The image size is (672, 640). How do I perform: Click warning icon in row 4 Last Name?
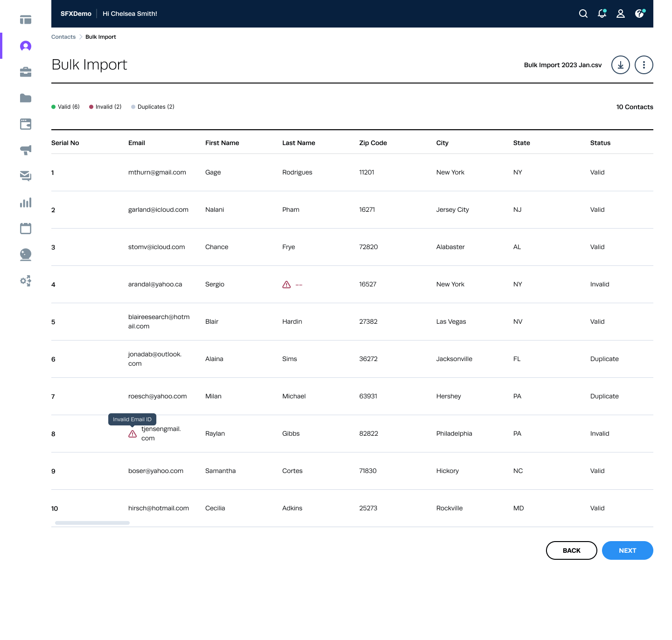[287, 285]
